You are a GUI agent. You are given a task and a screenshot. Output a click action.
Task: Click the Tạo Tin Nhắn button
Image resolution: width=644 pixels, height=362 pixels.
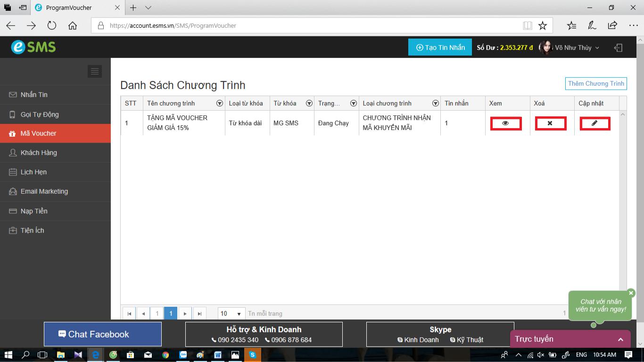[x=440, y=47]
